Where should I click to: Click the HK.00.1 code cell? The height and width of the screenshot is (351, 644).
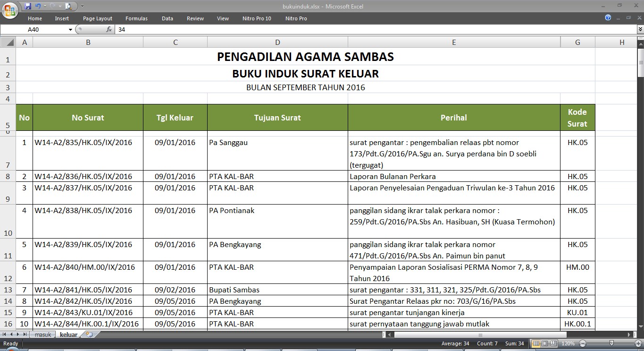[577, 324]
